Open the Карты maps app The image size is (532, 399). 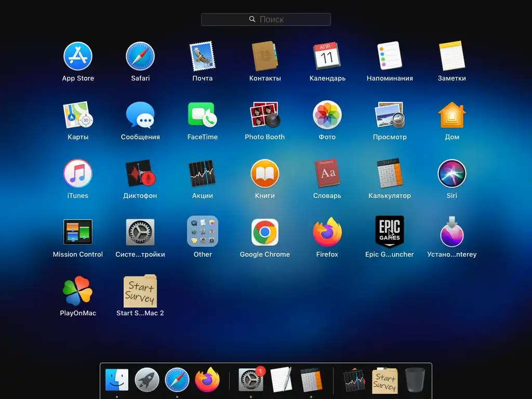point(78,115)
